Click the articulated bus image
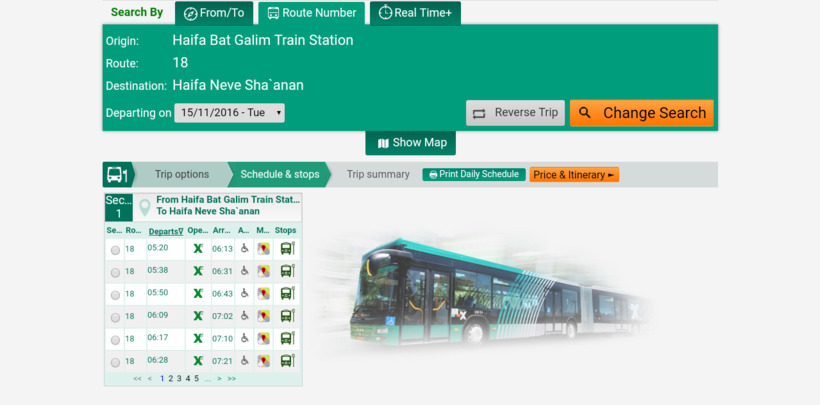Screen dimensions: 820x405 (486, 293)
